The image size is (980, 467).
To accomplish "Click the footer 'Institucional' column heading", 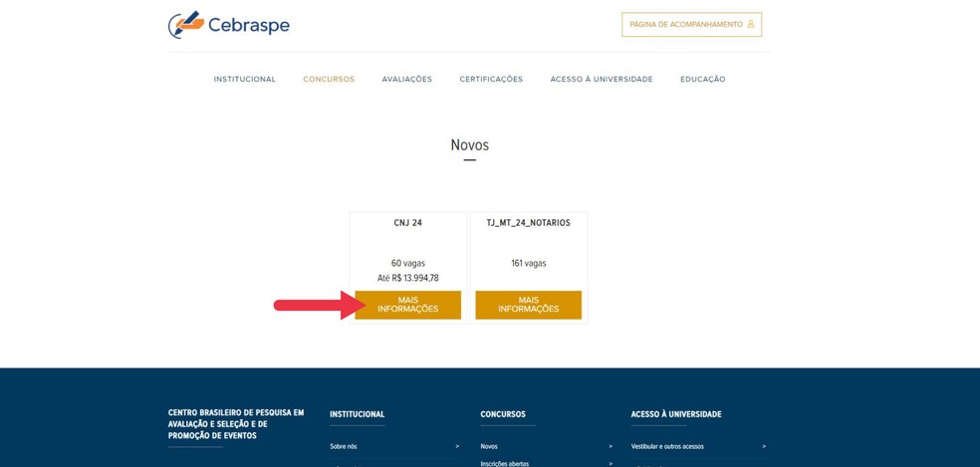I will [357, 414].
